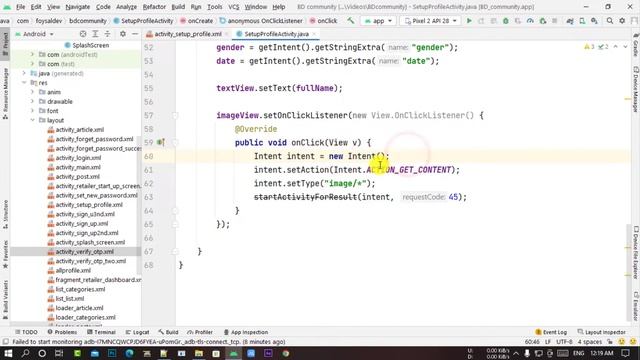Open the Refactor menu
Screen dimensions: 640x360
pyautogui.click(x=154, y=7)
